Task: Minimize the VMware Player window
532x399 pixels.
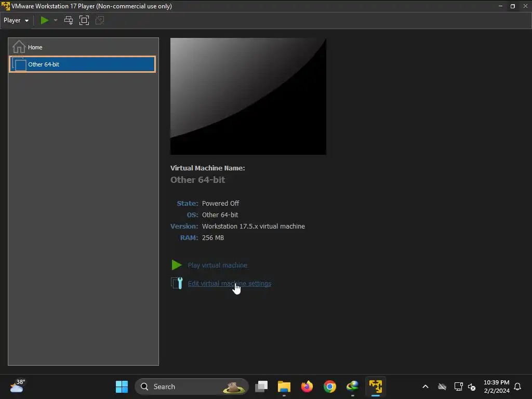Action: click(x=500, y=6)
